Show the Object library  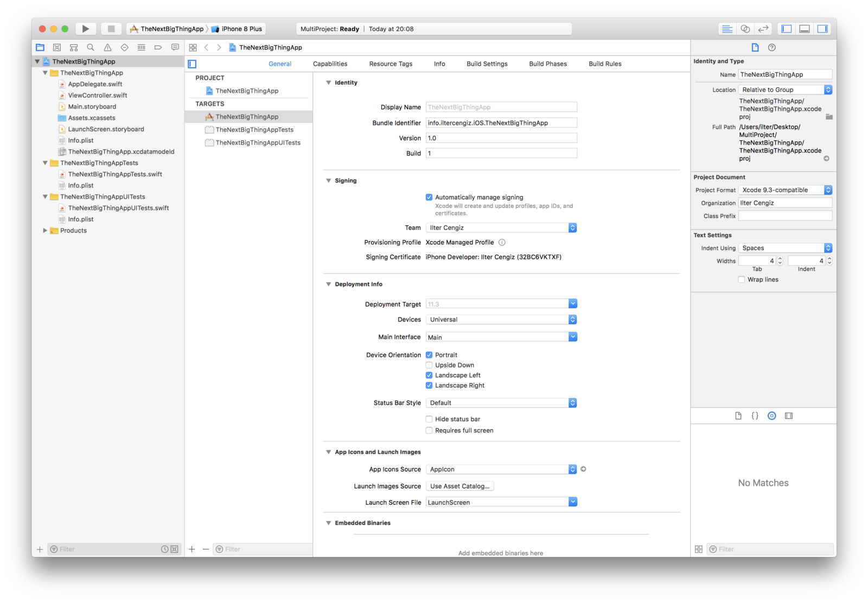point(772,416)
